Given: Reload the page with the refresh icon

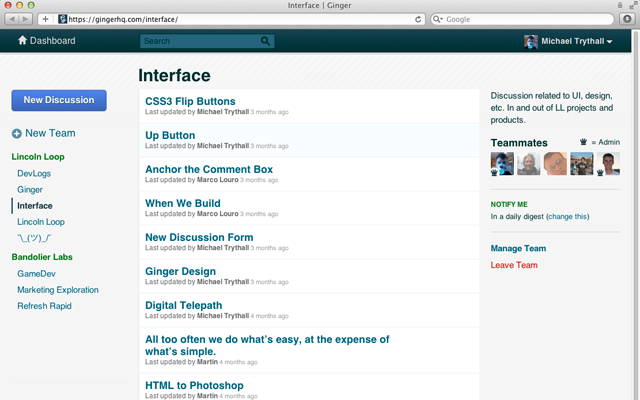Looking at the screenshot, I should (418, 19).
